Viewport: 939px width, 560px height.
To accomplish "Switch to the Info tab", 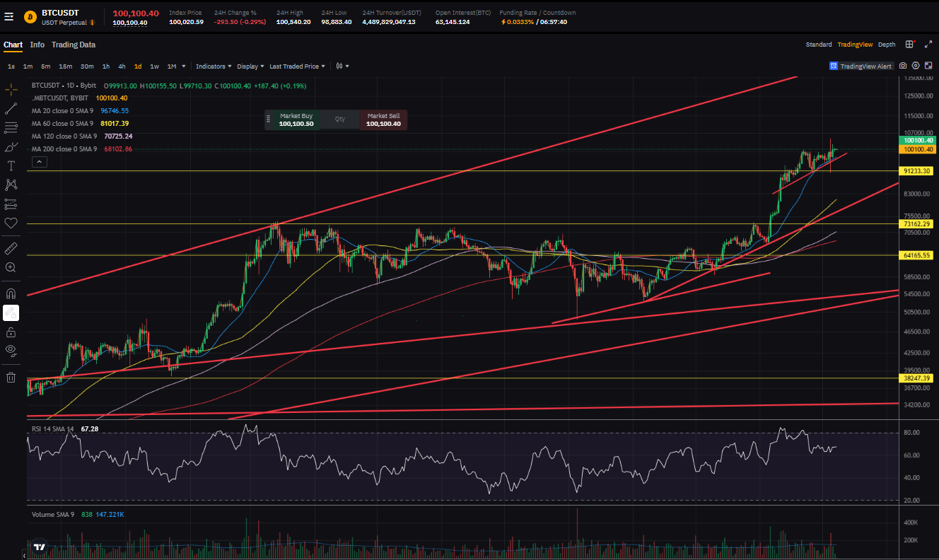I will (37, 45).
